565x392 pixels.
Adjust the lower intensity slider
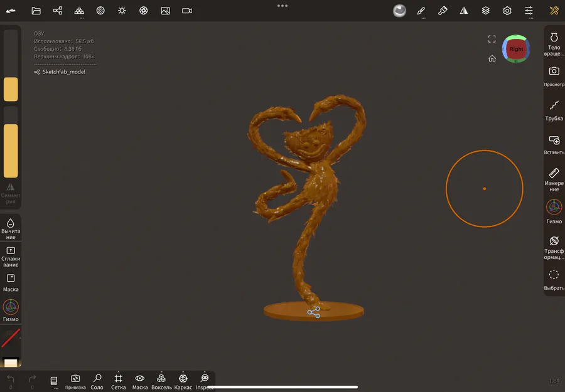(x=11, y=142)
